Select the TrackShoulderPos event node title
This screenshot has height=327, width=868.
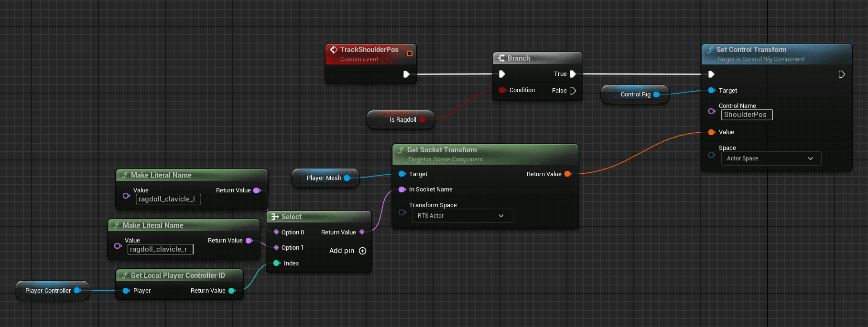click(369, 50)
